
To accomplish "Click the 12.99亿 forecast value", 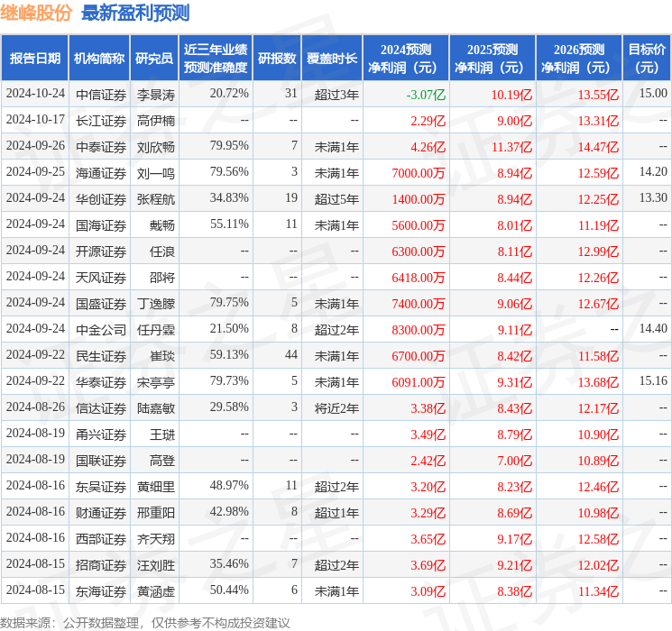I will pos(598,251).
